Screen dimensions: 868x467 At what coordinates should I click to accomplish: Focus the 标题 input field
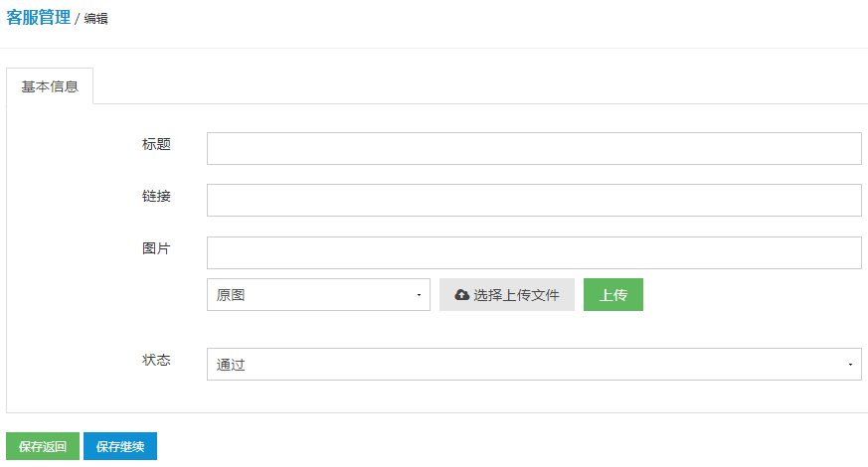tap(534, 148)
